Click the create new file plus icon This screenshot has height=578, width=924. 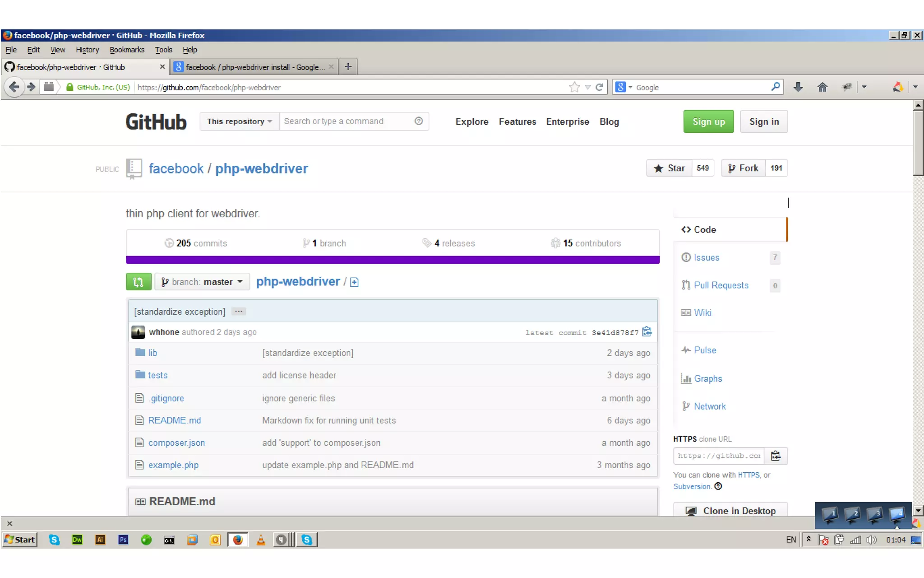pos(354,282)
